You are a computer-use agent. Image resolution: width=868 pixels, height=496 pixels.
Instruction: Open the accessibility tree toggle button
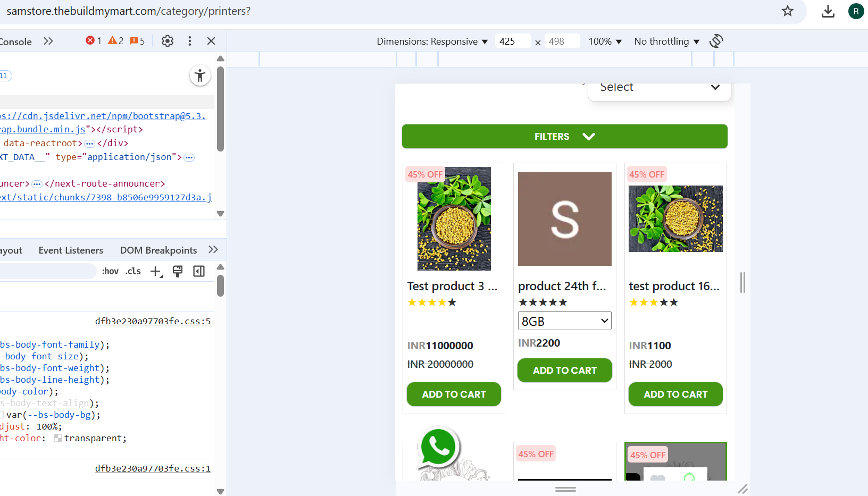coord(200,75)
